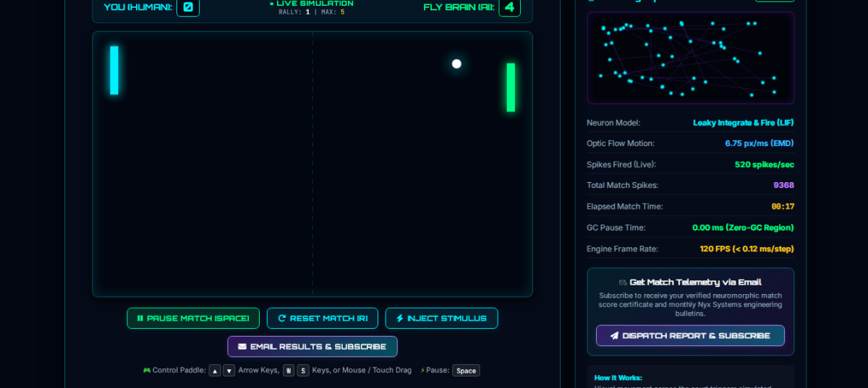Click the elapsed time 00:17

click(x=783, y=207)
